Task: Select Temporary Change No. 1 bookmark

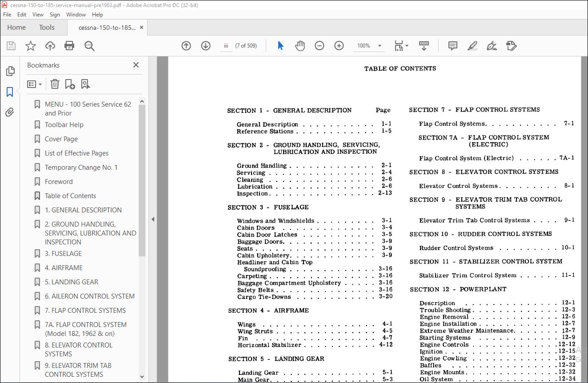Action: (x=81, y=168)
